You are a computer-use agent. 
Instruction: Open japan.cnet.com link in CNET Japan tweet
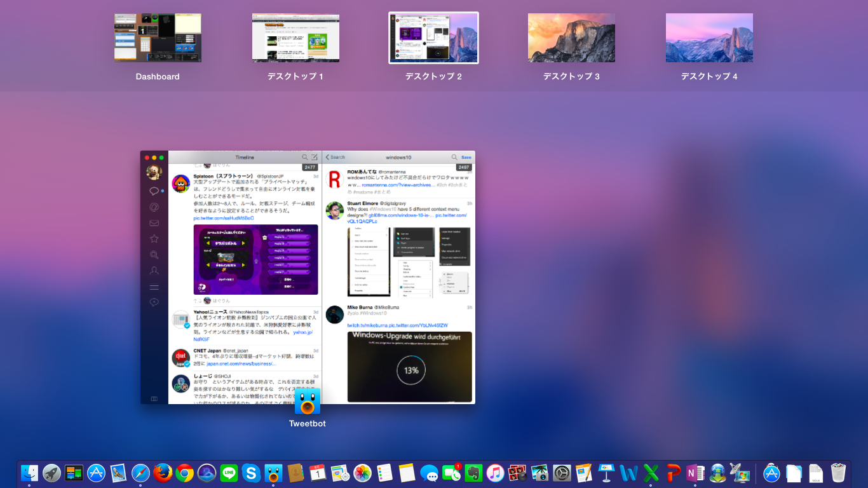click(241, 364)
